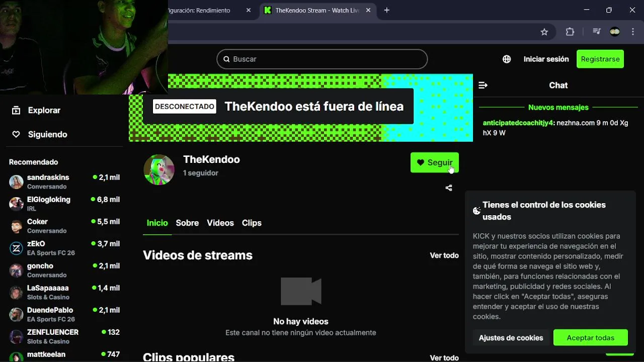Image resolution: width=644 pixels, height=362 pixels.
Task: Click Ver todo beside Videos de streams
Action: click(444, 255)
